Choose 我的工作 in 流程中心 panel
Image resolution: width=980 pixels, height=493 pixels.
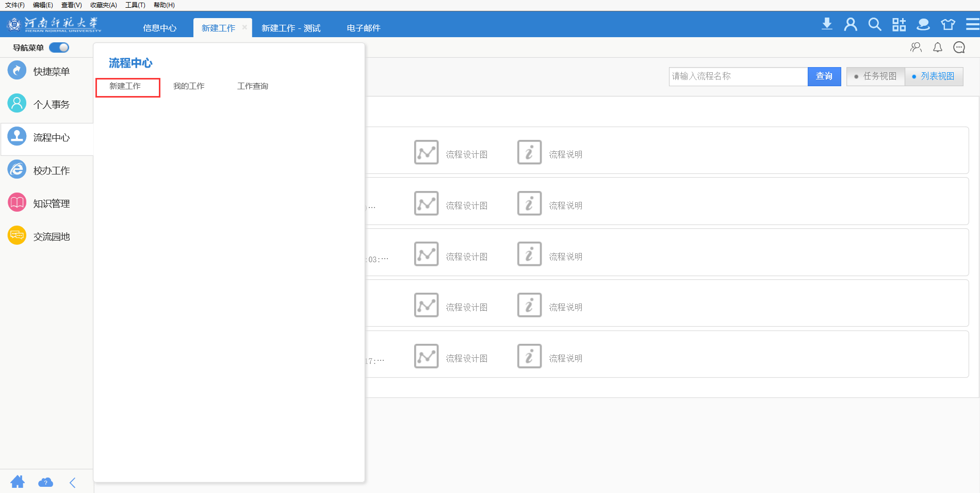coord(189,86)
